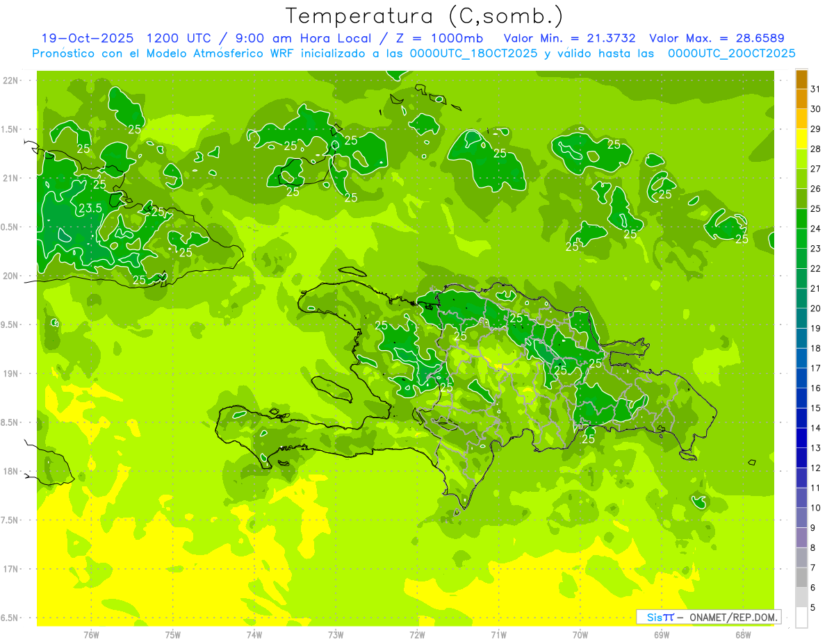The image size is (834, 644).
Task: Click the "74W" longitude axis label
Action: pos(254,635)
